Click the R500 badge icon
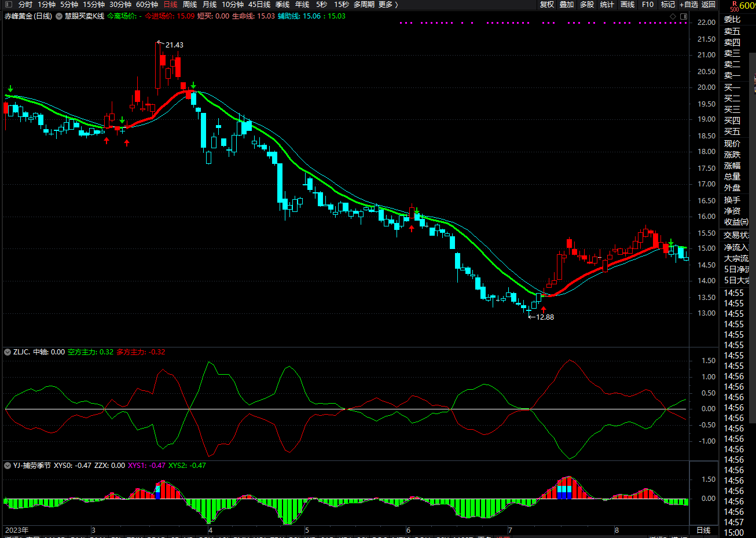 (x=734, y=6)
